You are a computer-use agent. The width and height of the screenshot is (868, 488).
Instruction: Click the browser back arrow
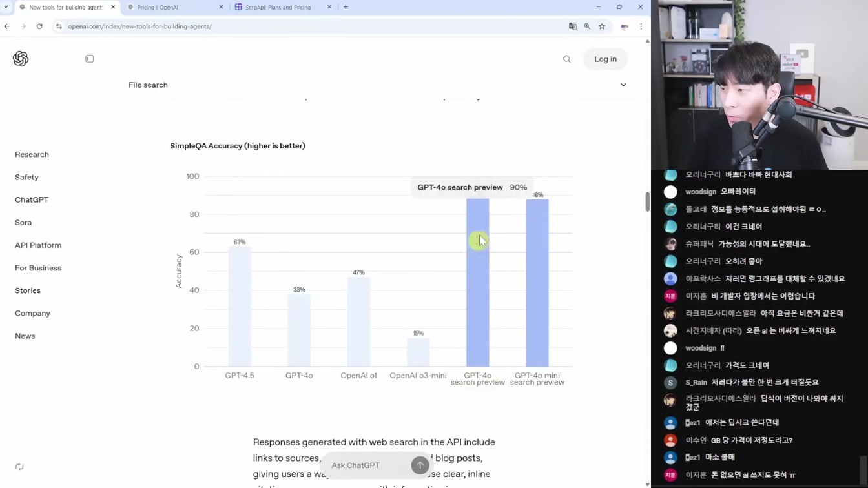tap(7, 26)
